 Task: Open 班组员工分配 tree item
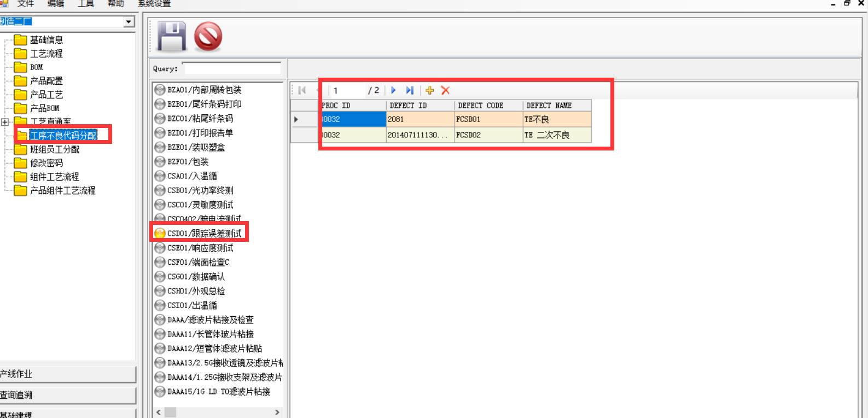tap(54, 149)
